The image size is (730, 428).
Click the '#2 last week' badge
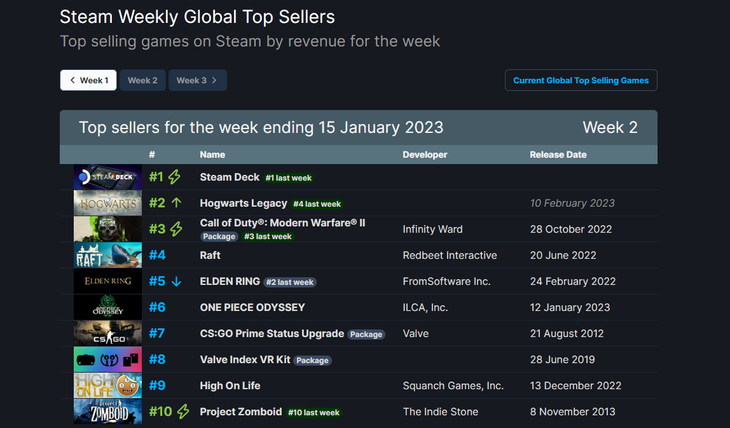[x=290, y=282]
